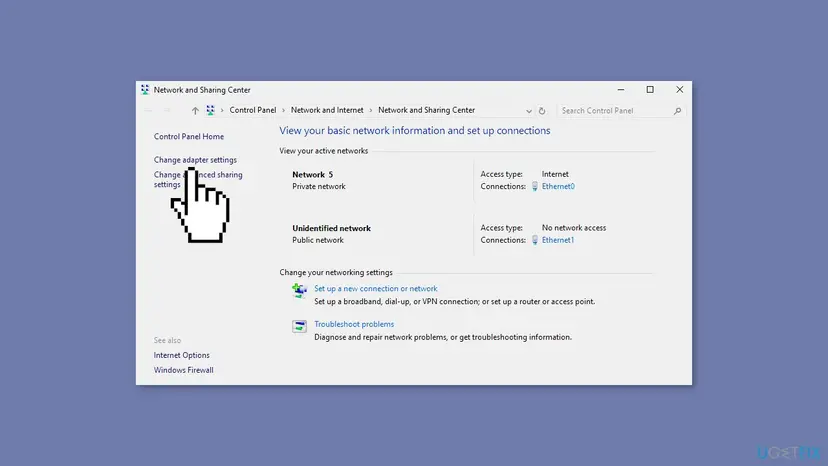Click the View your active networks heading
This screenshot has width=828, height=466.
(324, 151)
